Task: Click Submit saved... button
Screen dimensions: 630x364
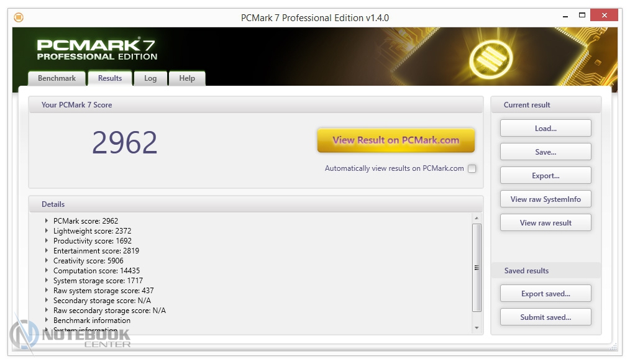Action: [x=546, y=317]
